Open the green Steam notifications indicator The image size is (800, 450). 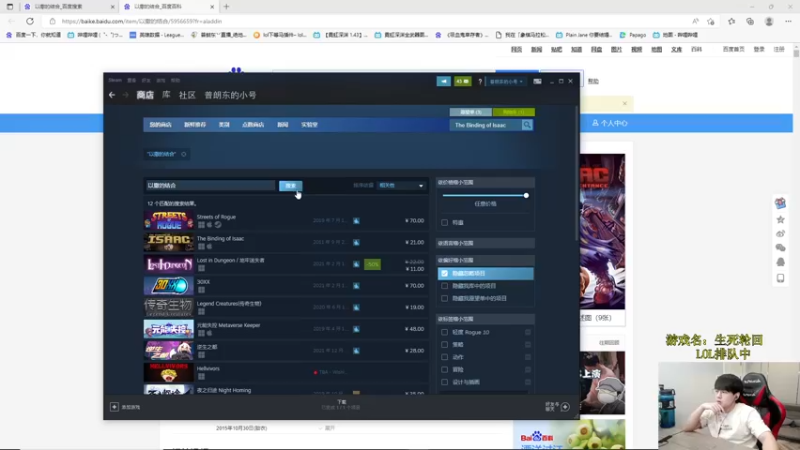click(x=463, y=81)
